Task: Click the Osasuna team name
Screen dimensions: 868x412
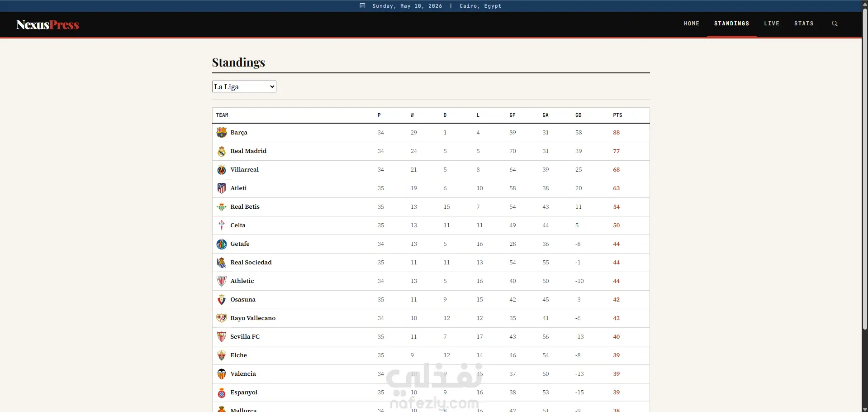Action: click(243, 300)
